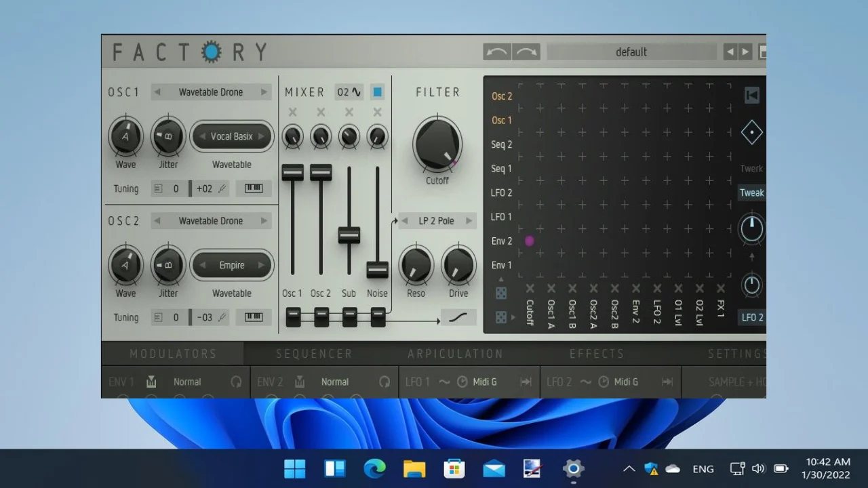Open LFO 1 Midi G dropdown
This screenshot has width=868, height=488.
point(485,382)
